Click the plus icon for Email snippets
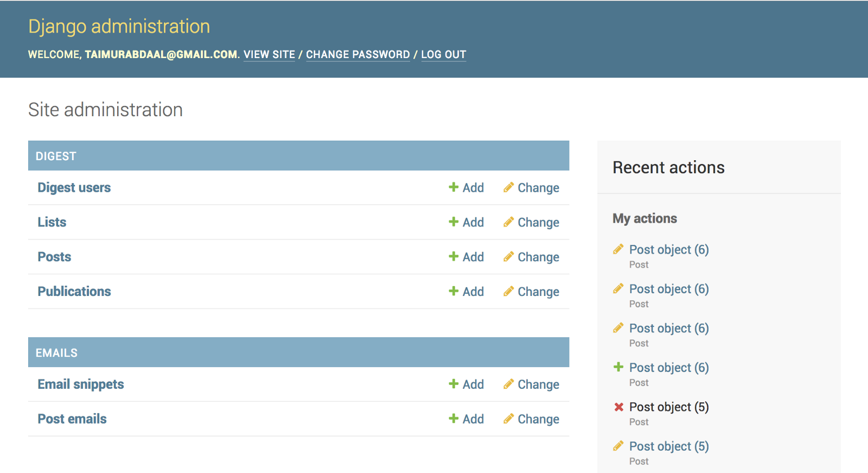Viewport: 868px width, 473px height. pos(454,384)
